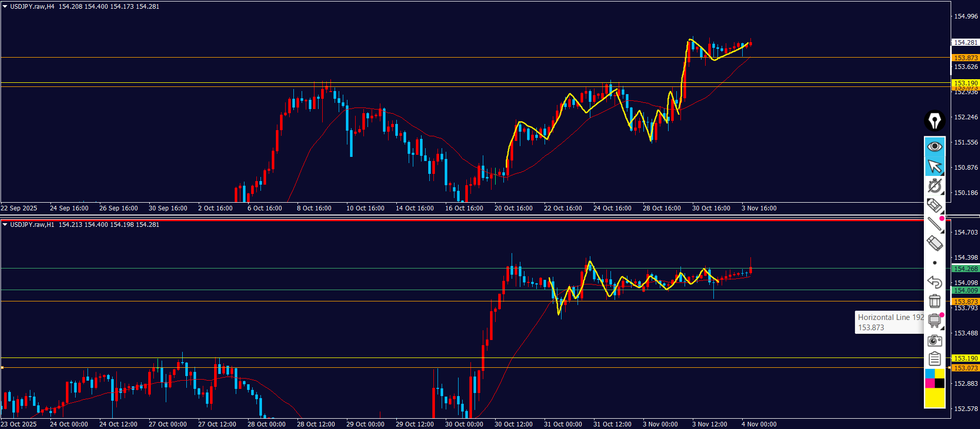Click the brush size dot
The height and width of the screenshot is (429, 980).
point(935,263)
